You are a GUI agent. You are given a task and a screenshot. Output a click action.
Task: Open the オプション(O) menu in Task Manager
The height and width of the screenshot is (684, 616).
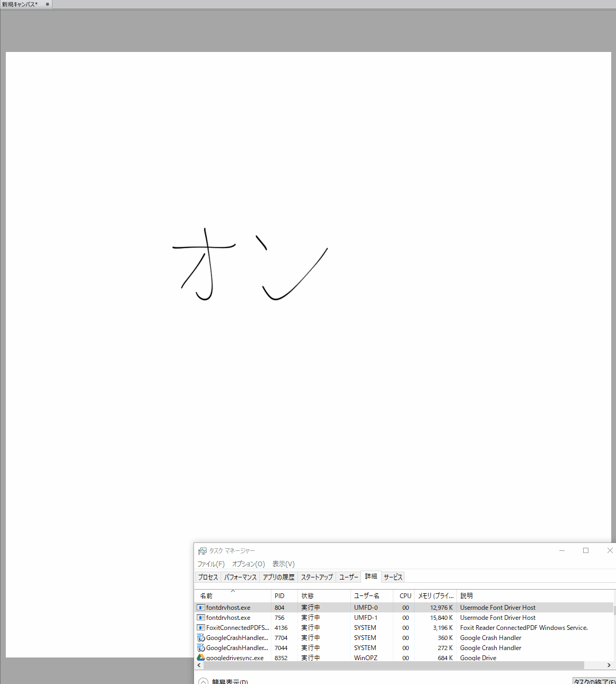coord(248,564)
